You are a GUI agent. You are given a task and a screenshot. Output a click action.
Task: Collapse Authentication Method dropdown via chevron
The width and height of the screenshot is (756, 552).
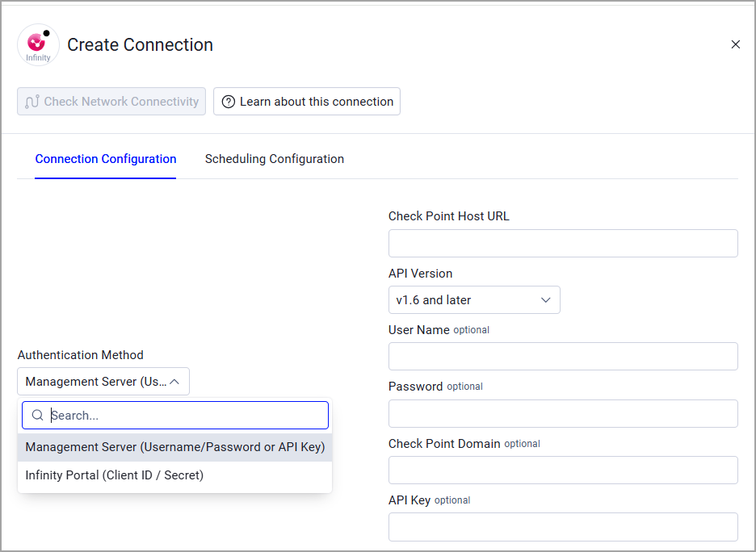click(174, 382)
